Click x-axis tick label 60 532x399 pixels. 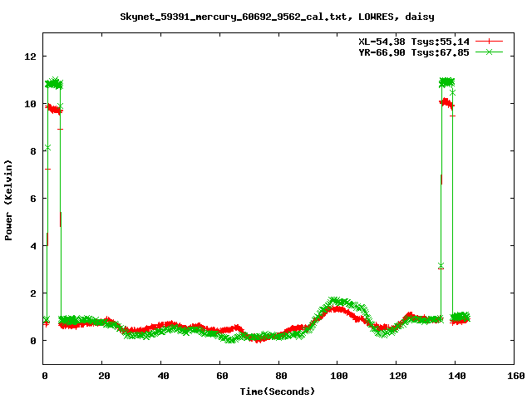222,376
